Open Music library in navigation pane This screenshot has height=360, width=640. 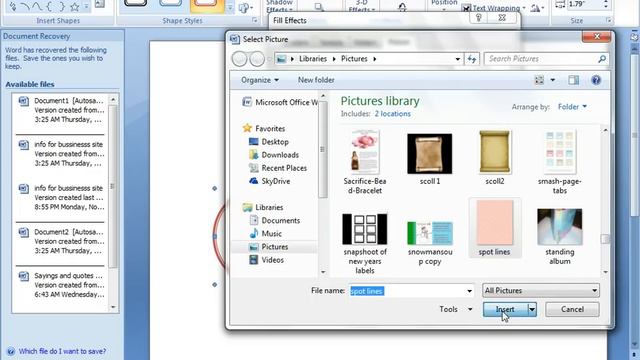[x=266, y=233]
